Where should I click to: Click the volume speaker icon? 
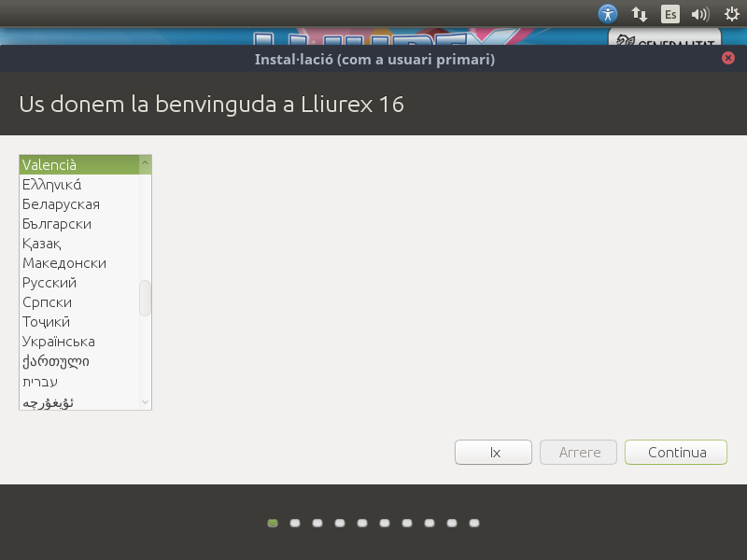(x=699, y=14)
